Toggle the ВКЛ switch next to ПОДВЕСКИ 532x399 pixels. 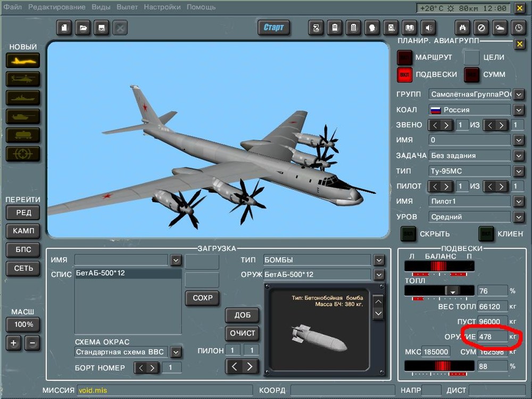click(x=403, y=75)
